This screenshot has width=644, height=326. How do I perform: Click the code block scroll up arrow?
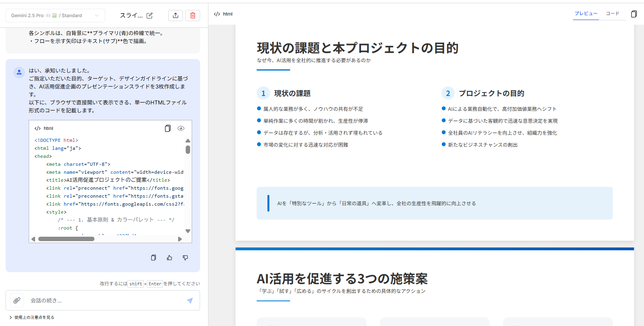point(188,141)
